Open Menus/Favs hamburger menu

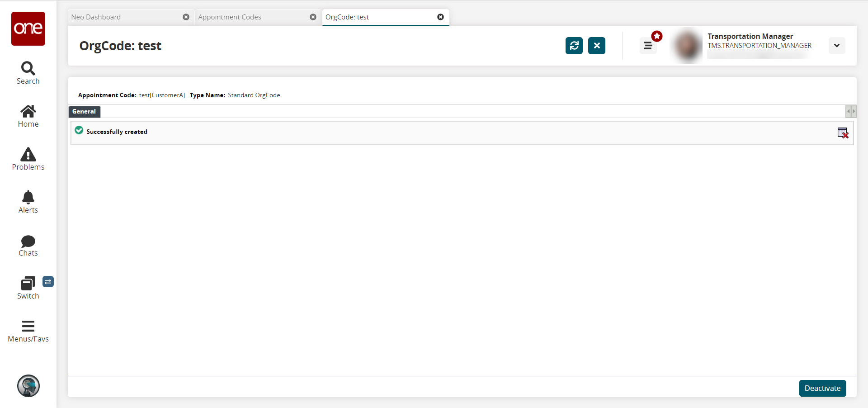point(28,332)
